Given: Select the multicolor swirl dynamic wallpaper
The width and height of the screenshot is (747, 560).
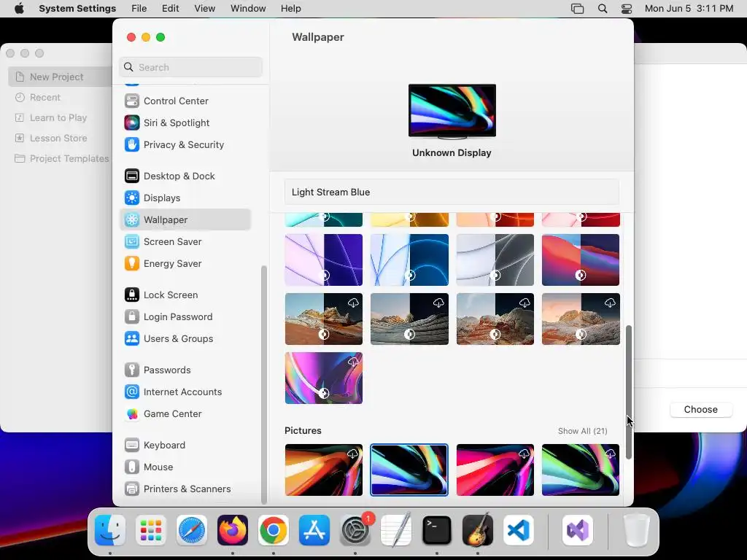Looking at the screenshot, I should (x=323, y=378).
